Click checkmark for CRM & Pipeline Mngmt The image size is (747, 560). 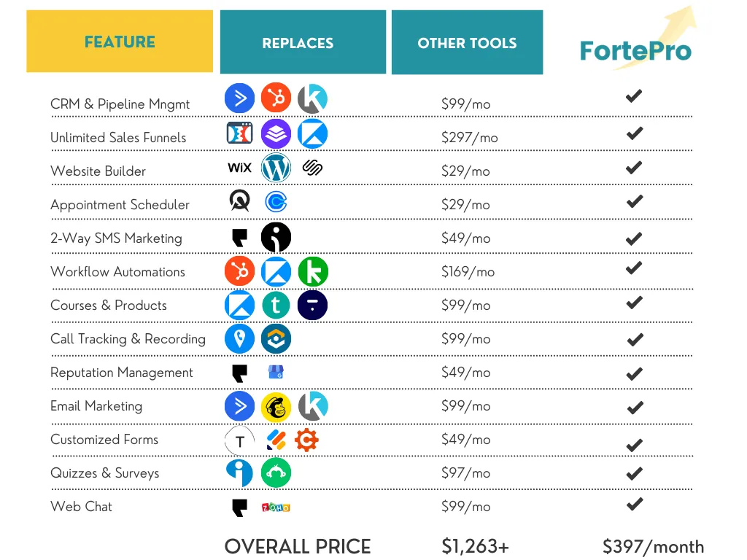click(634, 96)
